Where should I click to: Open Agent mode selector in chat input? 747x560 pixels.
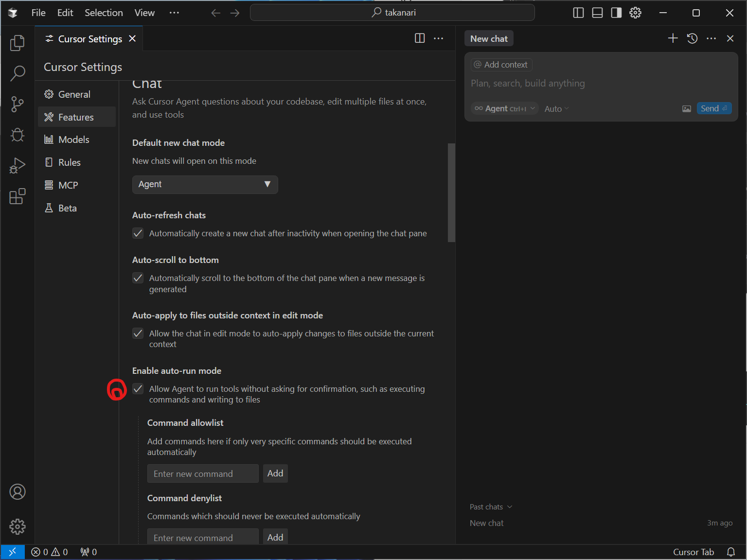click(505, 108)
